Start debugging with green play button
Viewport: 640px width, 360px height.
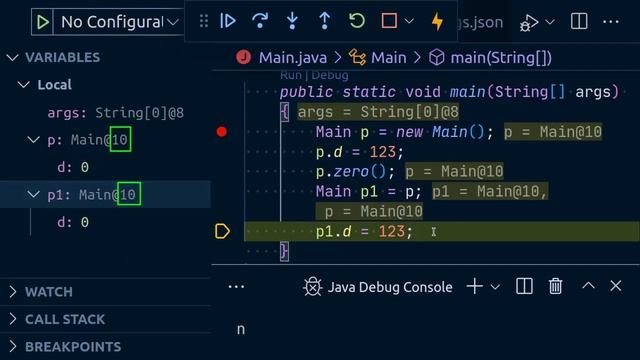42,22
